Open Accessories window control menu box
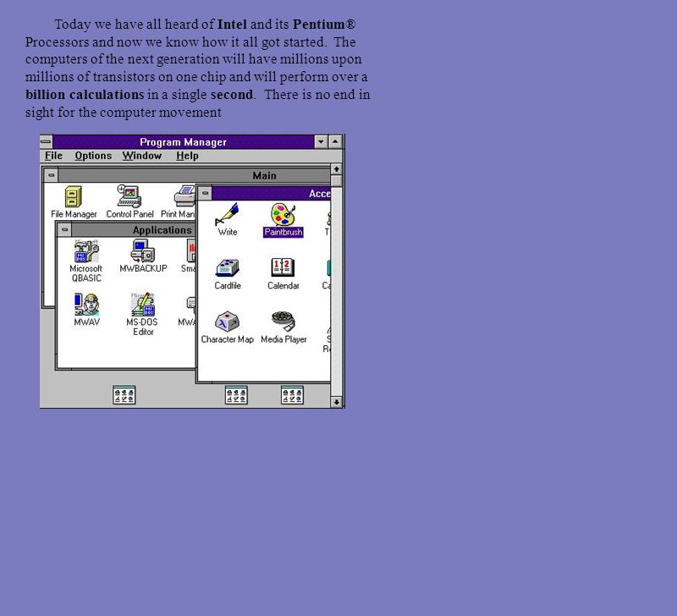The height and width of the screenshot is (616, 677). click(x=206, y=194)
